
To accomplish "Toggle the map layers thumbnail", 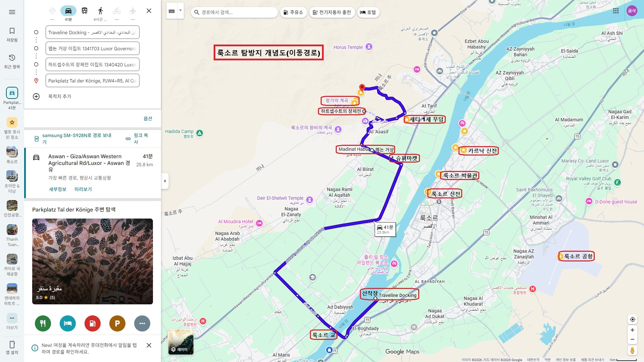I will (181, 342).
